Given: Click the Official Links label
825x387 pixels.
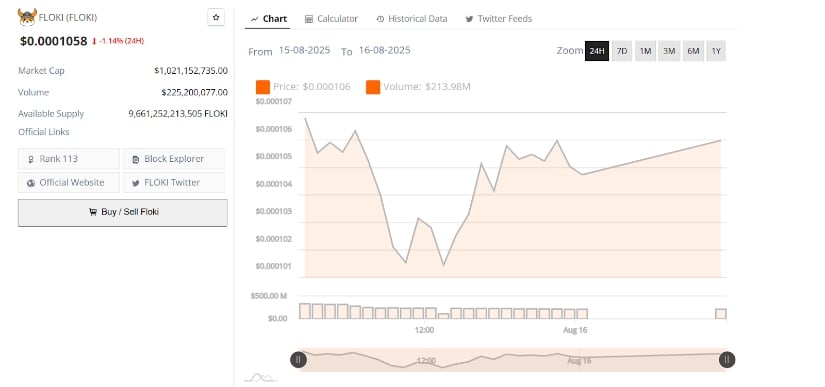Looking at the screenshot, I should (44, 132).
